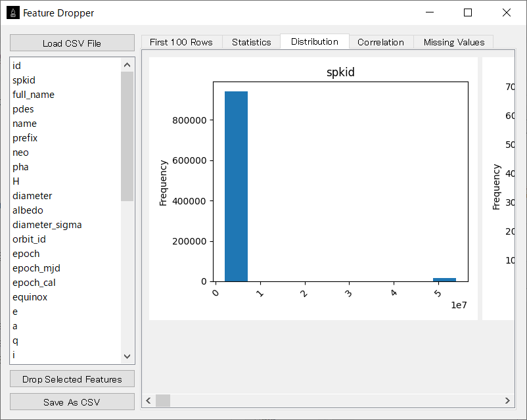Select the e feature in list

point(66,312)
